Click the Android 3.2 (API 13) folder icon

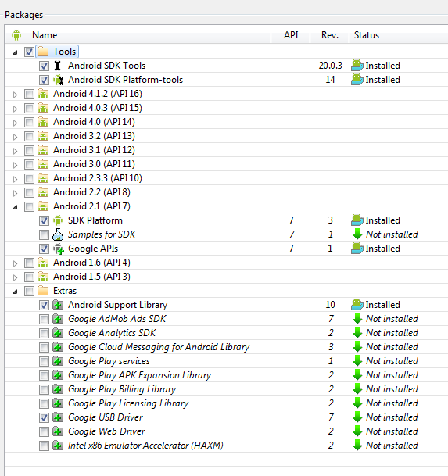pyautogui.click(x=43, y=136)
